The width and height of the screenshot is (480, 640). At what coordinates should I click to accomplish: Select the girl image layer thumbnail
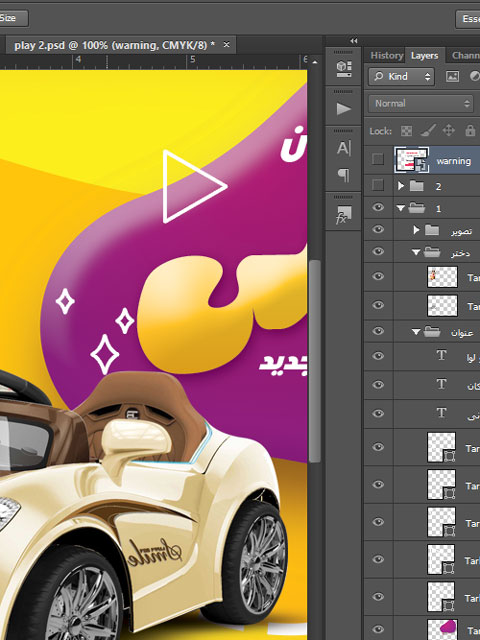coord(442,277)
